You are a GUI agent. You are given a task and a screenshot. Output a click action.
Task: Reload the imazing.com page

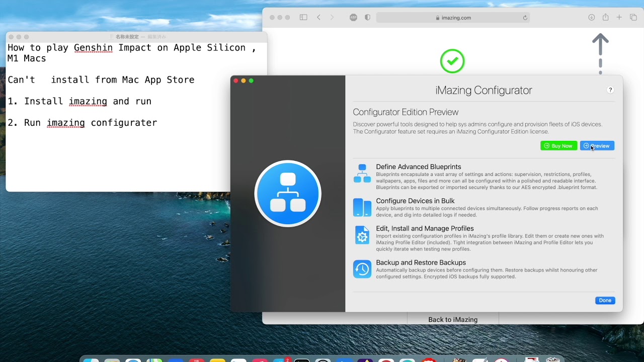point(525,18)
